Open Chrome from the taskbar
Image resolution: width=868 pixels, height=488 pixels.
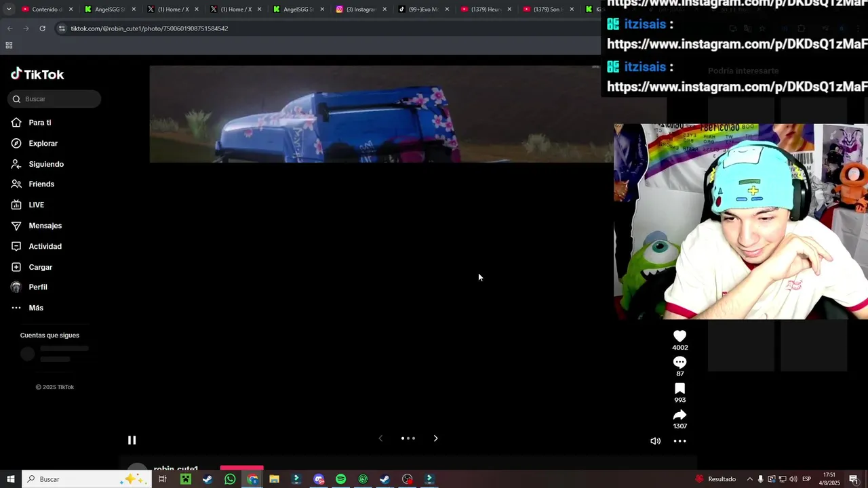pos(252,479)
